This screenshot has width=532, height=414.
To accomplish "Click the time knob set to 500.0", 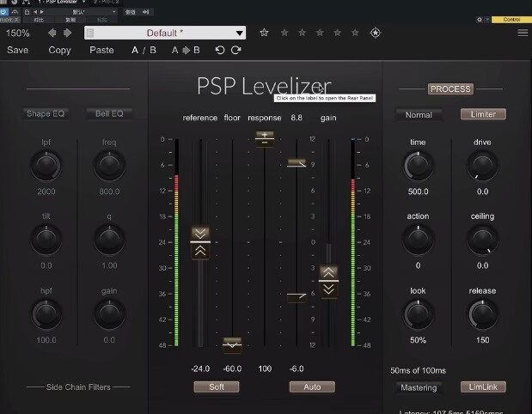I will [x=418, y=166].
